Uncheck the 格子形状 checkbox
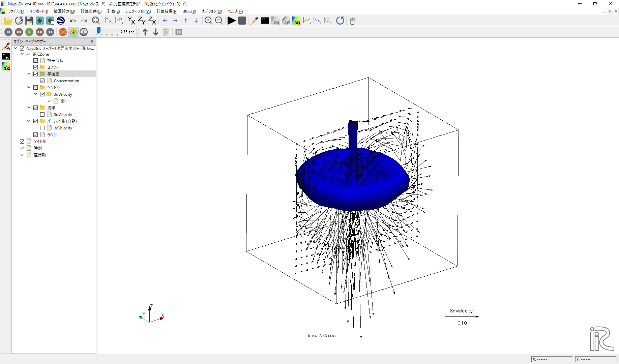619x364 pixels. (36, 61)
